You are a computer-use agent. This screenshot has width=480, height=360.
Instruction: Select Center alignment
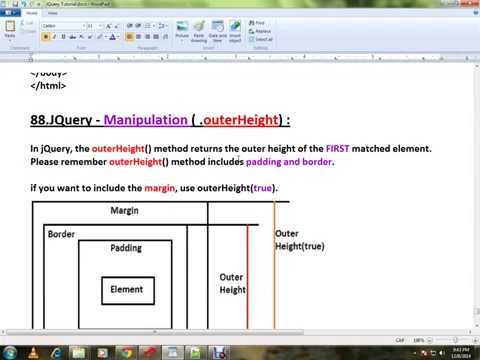coord(138,37)
